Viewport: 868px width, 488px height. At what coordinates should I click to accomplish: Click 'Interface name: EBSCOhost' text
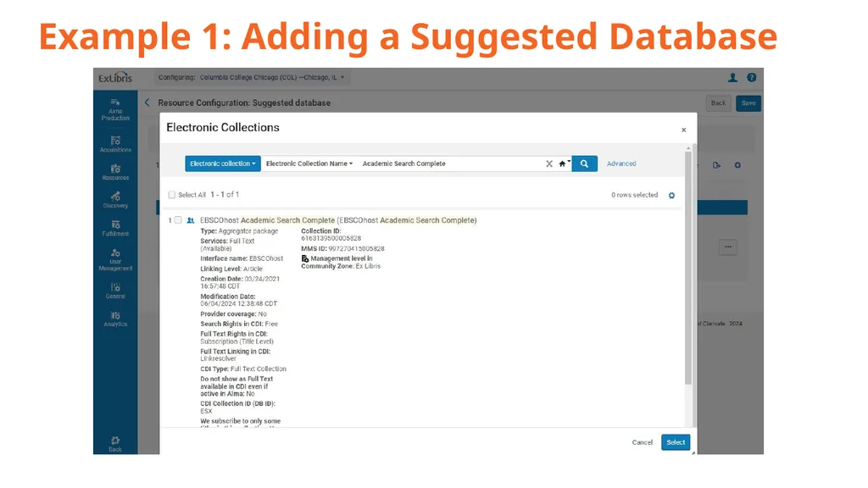tap(242, 258)
